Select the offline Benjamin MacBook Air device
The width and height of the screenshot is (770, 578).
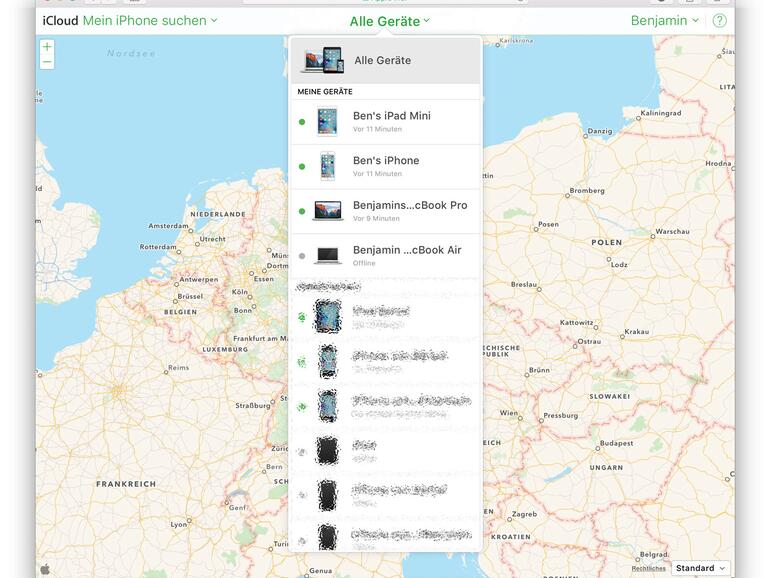[x=385, y=256]
